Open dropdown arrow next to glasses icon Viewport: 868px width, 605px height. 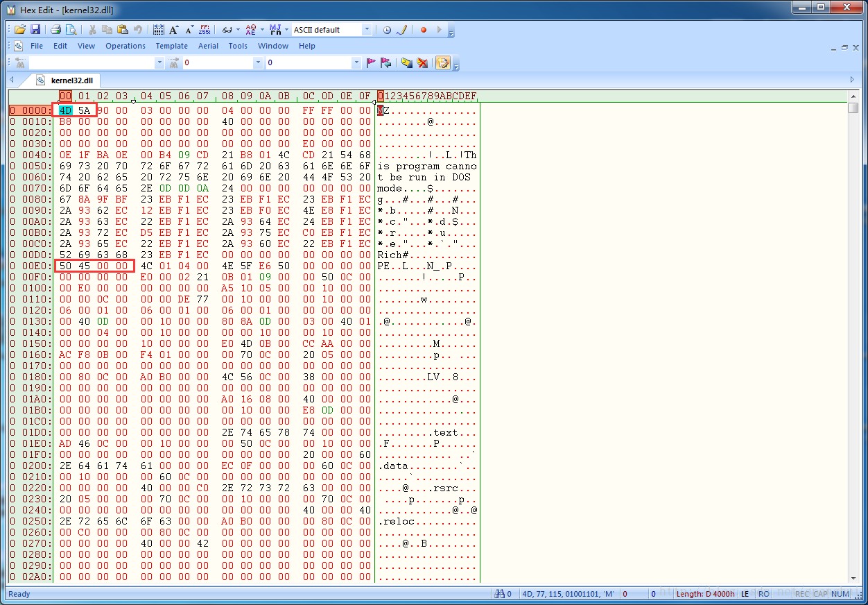click(238, 30)
